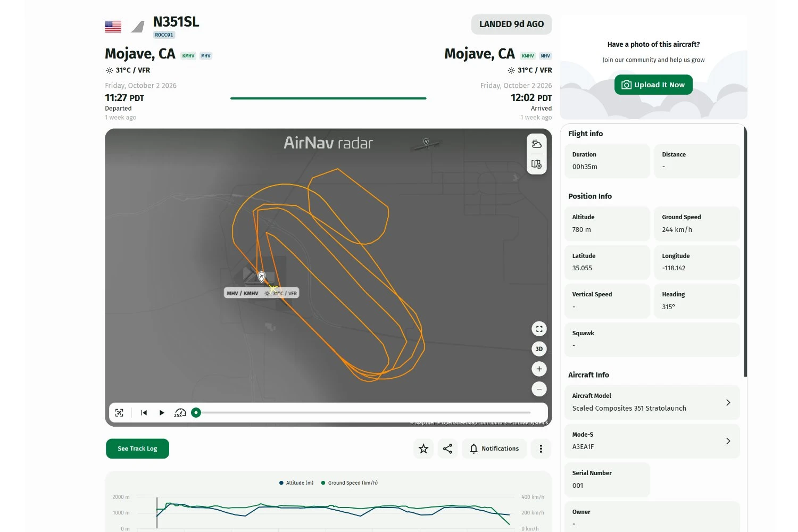
Task: Click the Heading 315° value
Action: (668, 307)
